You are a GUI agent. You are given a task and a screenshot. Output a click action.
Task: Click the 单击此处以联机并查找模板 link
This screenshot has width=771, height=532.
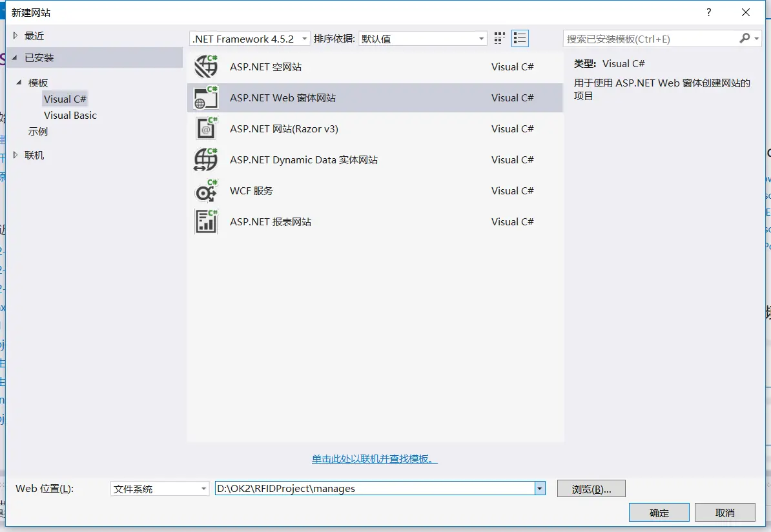pyautogui.click(x=375, y=459)
